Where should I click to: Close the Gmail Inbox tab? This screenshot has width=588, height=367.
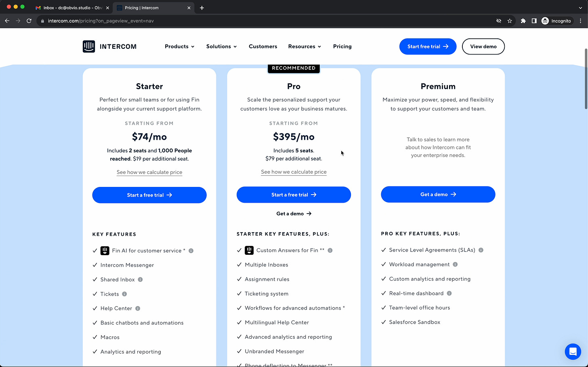coord(107,8)
